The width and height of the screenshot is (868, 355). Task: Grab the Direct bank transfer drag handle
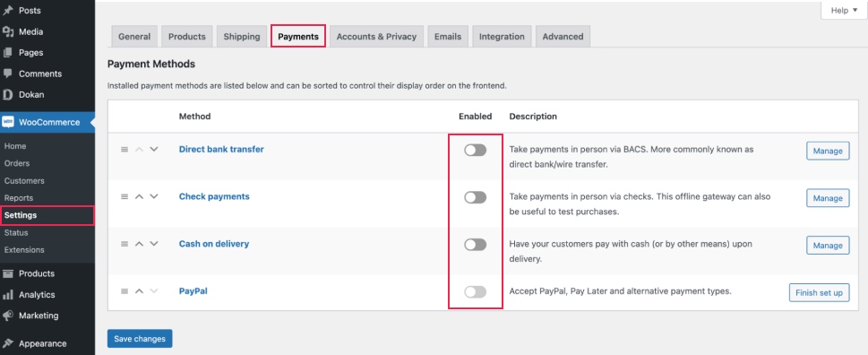(x=125, y=150)
